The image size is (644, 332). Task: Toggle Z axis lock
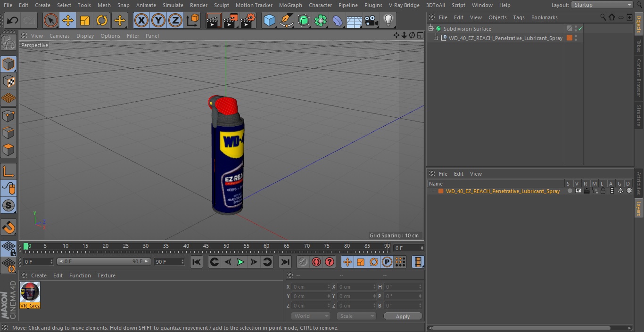(175, 21)
